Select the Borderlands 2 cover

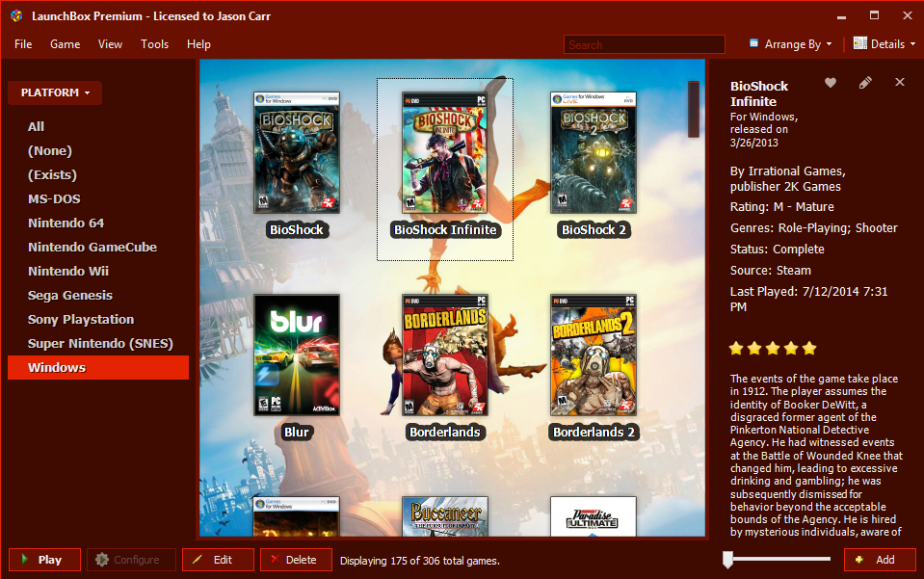click(594, 355)
